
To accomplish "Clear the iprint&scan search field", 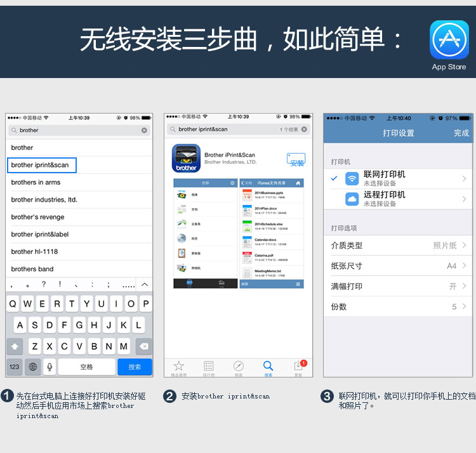I will tap(304, 129).
